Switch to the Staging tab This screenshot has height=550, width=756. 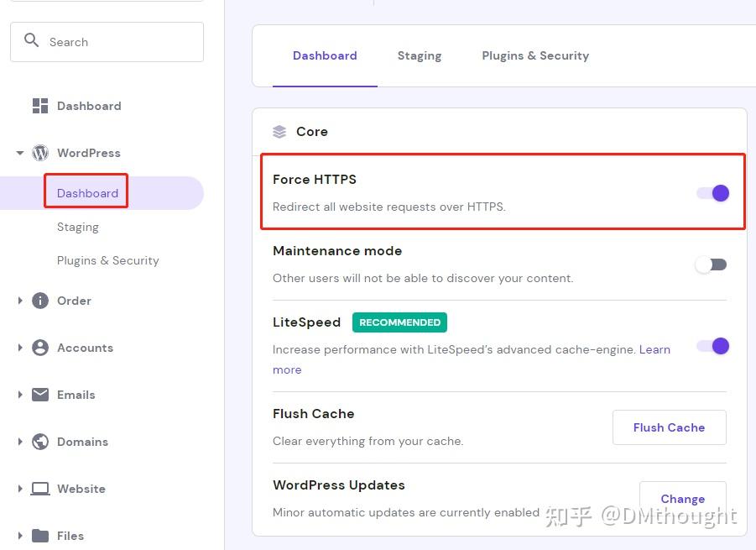tap(419, 55)
